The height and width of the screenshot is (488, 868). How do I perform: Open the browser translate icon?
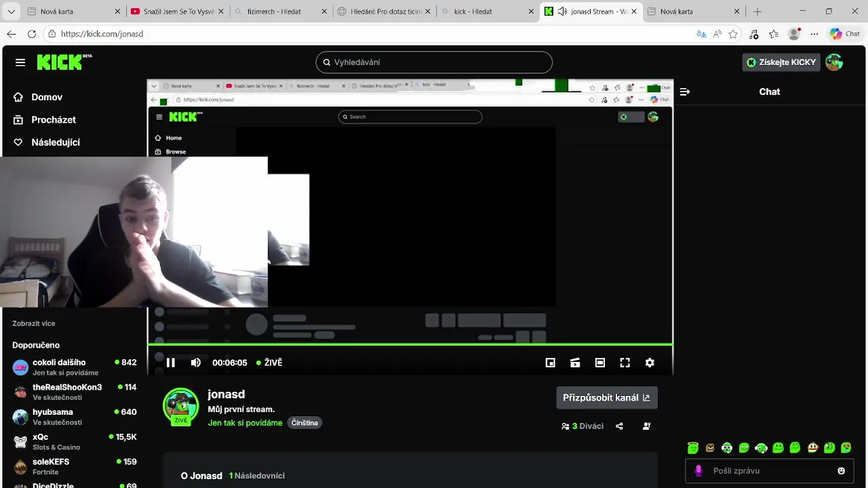click(x=701, y=34)
